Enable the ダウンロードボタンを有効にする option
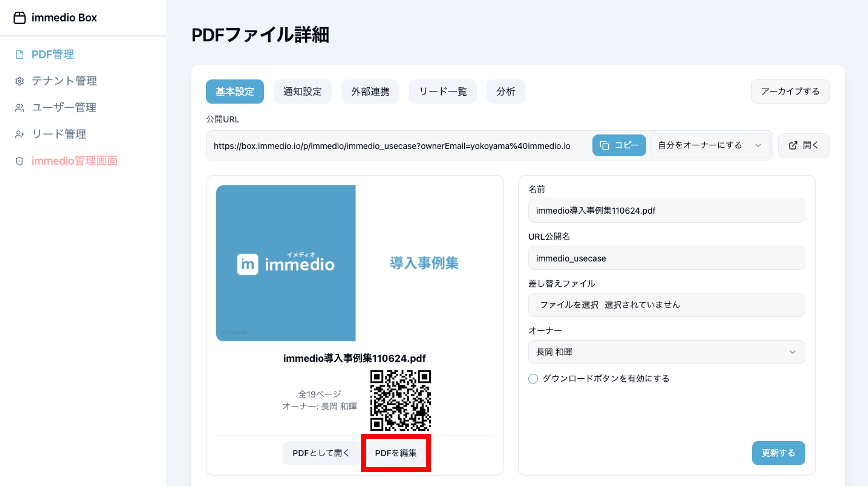This screenshot has width=868, height=486. [533, 379]
